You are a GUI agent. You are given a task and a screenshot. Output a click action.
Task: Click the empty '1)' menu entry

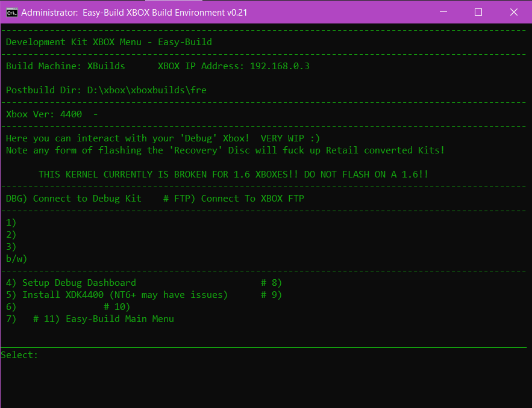point(11,223)
